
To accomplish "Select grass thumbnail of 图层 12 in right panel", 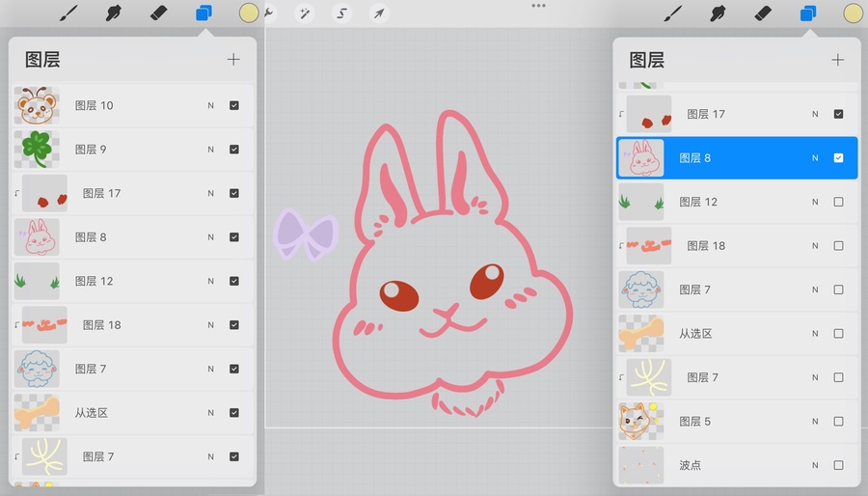I will tap(641, 202).
